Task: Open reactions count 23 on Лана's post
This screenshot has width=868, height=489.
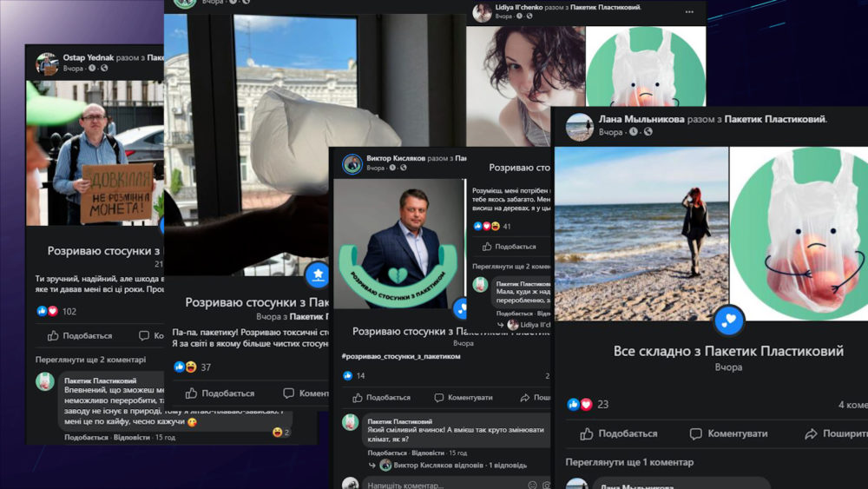Action: point(603,405)
